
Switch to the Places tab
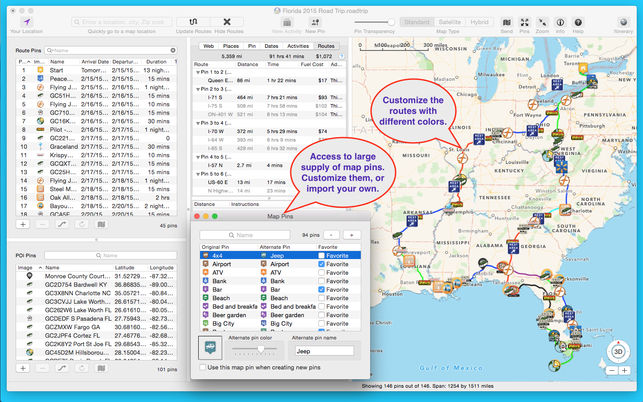[231, 46]
